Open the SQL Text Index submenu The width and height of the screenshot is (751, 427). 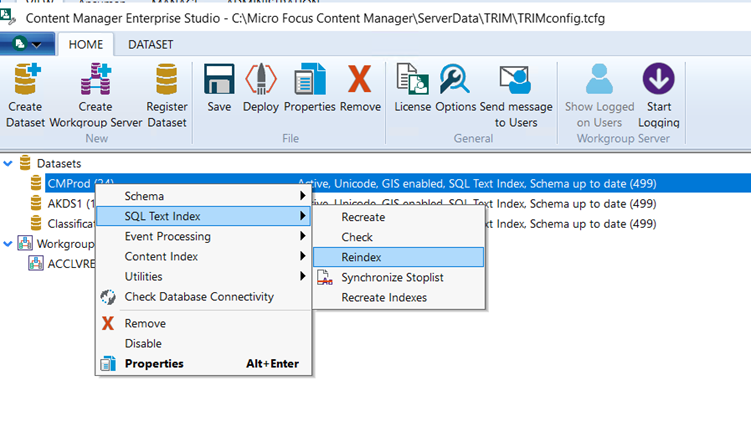coord(204,216)
